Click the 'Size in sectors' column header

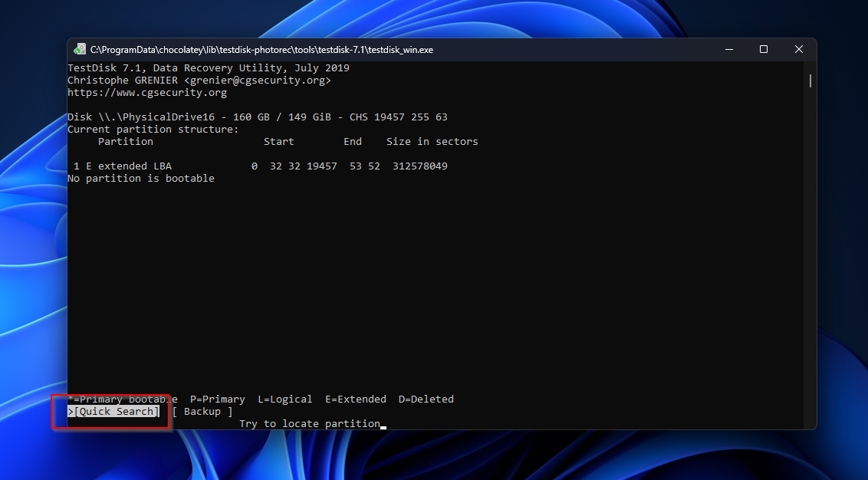coord(432,141)
